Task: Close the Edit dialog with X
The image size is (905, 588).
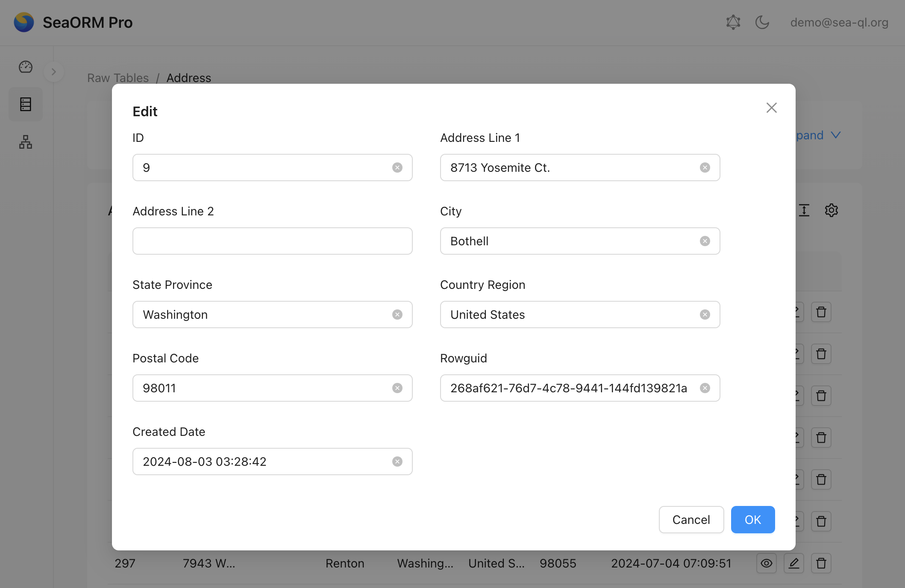Action: coord(771,108)
